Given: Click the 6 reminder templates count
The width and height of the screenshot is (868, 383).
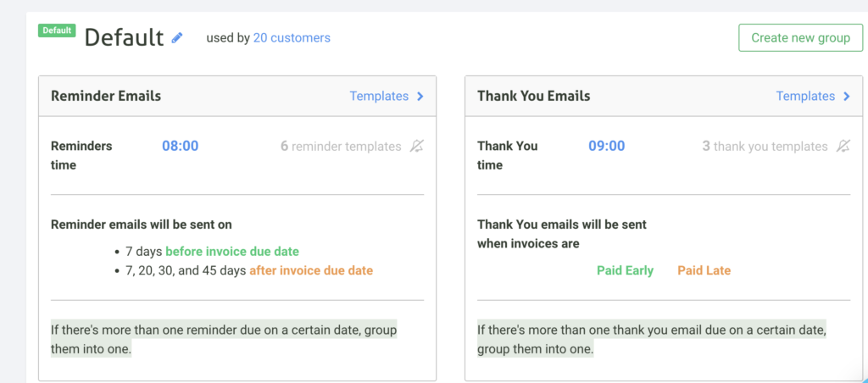Looking at the screenshot, I should (x=341, y=147).
